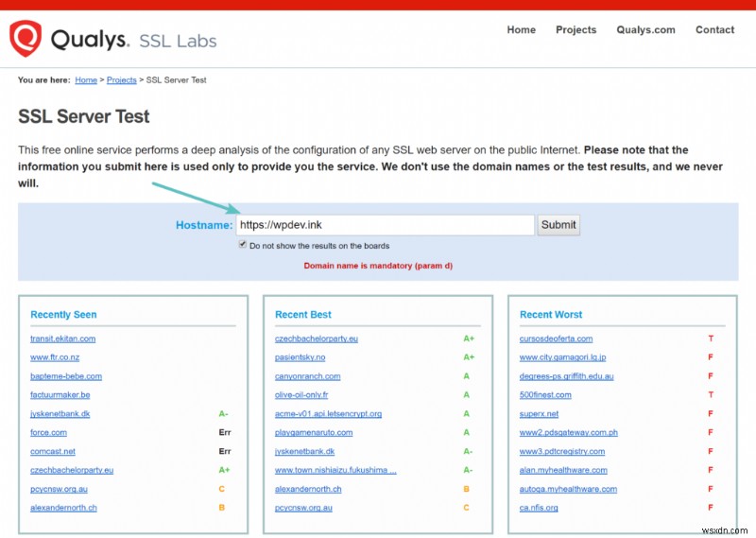The width and height of the screenshot is (756, 538).
Task: Focus the Hostname input field
Action: pos(386,225)
